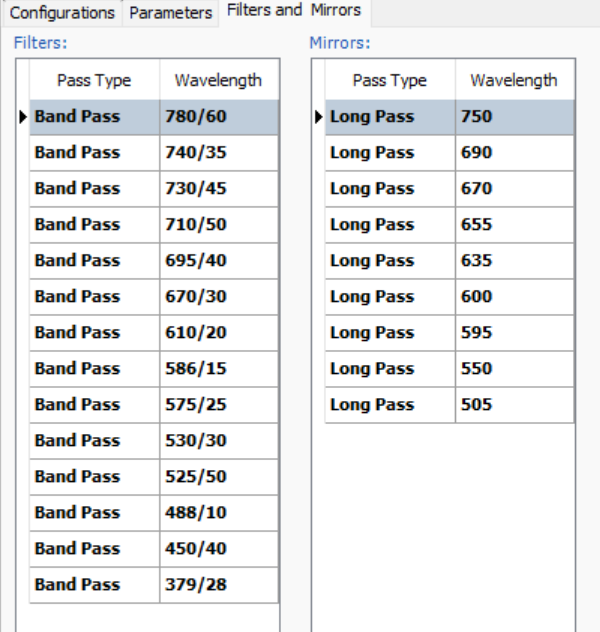Click the Filters Wavelength column header
Viewport: 600px width, 632px height.
218,81
